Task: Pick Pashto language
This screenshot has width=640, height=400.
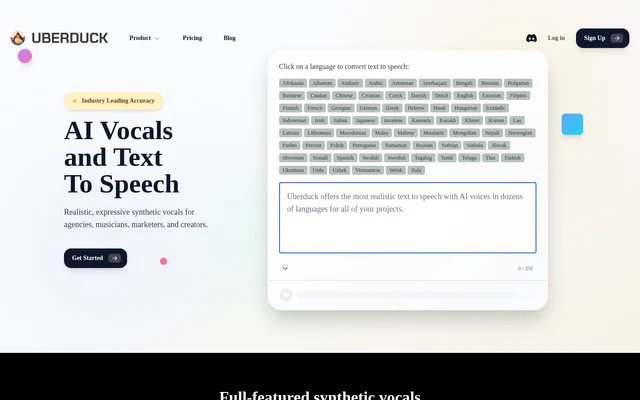Action: 290,145
